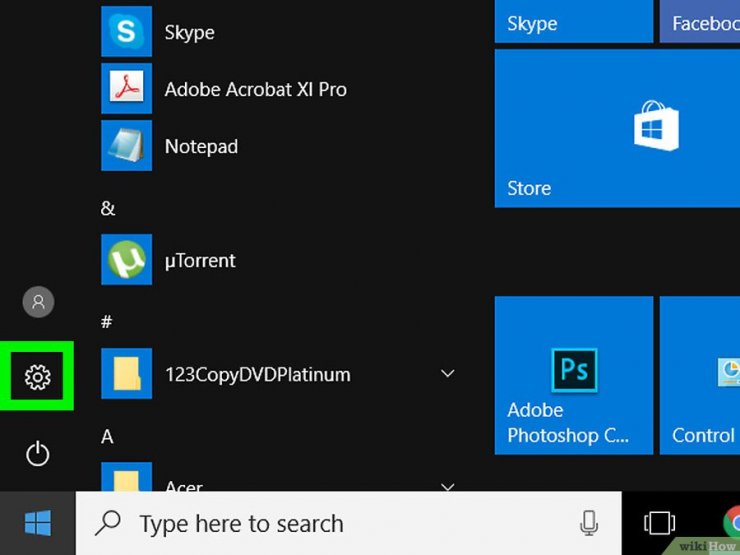
Task: Open the Acer folder icon
Action: tap(126, 477)
